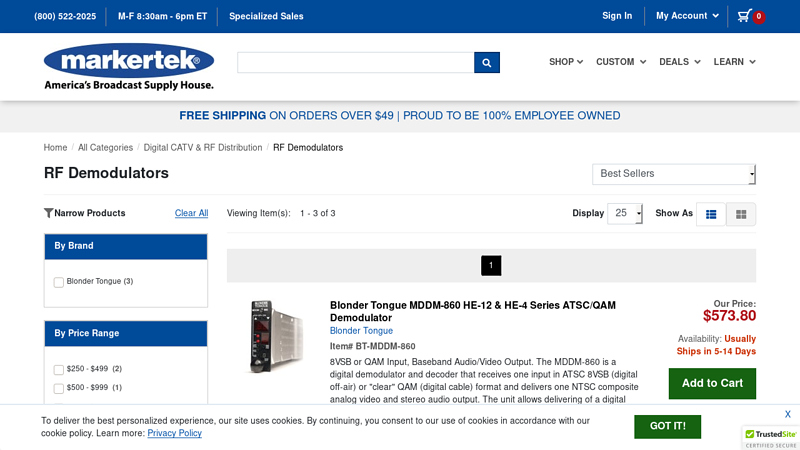Click the Narrow Products filter funnel icon
800x450 pixels.
click(48, 213)
